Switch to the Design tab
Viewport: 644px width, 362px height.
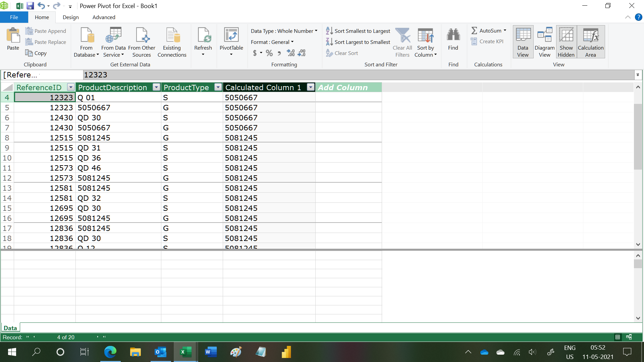tap(70, 17)
